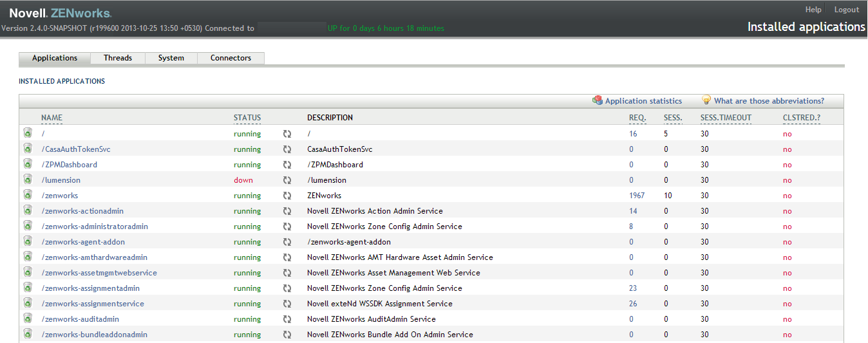The width and height of the screenshot is (868, 343).
Task: Click undeploy icon for /zenworks-assetmgmtwebservice
Action: (28, 272)
